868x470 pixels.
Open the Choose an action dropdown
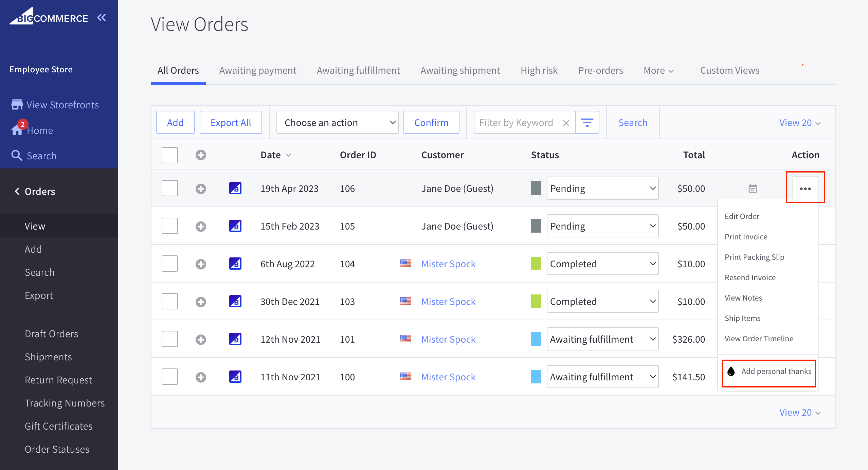click(x=337, y=122)
